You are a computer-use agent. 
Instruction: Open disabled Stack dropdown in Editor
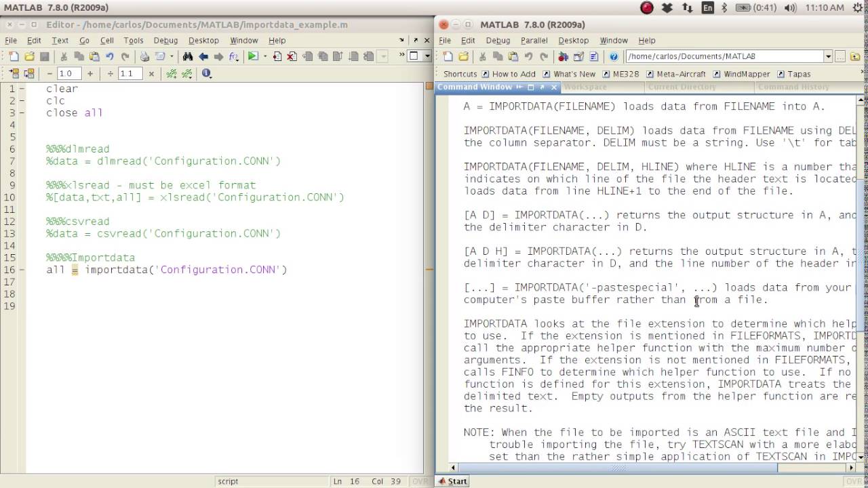pyautogui.click(x=382, y=56)
